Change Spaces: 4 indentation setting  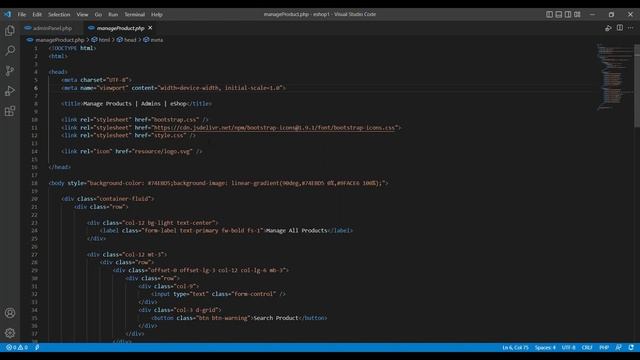pyautogui.click(x=545, y=347)
